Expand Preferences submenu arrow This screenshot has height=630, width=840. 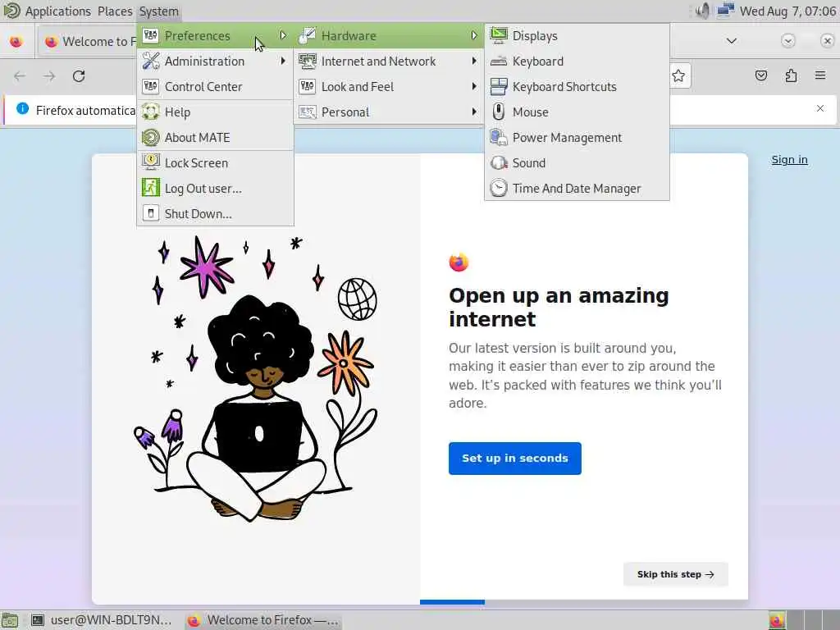283,36
